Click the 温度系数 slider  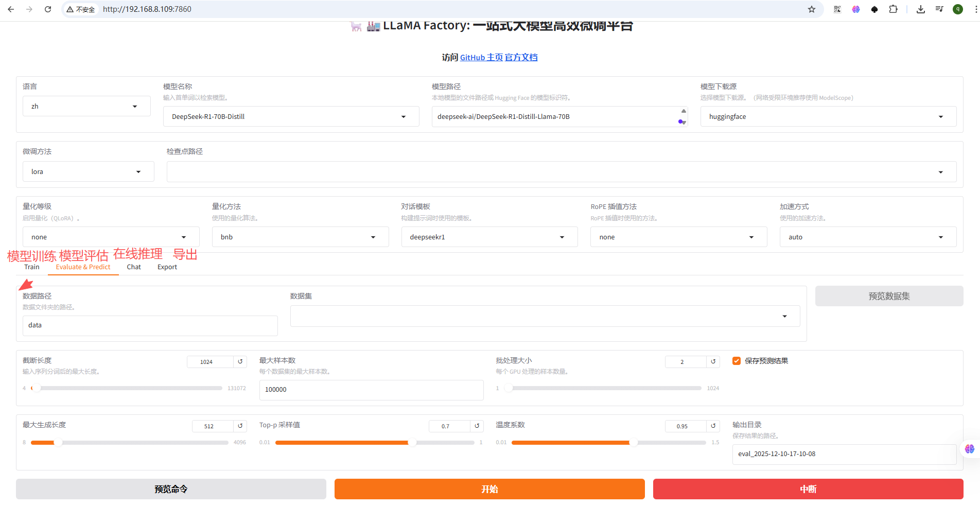[x=609, y=442]
